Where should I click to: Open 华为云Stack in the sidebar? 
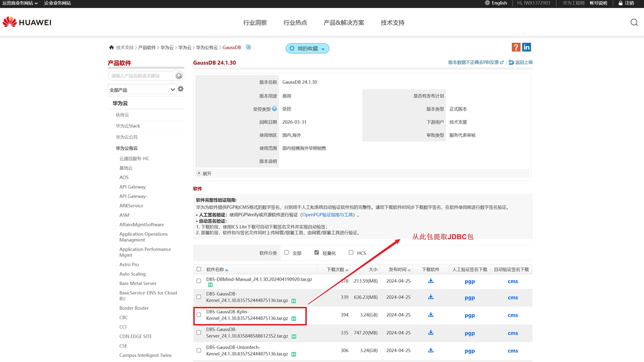128,126
